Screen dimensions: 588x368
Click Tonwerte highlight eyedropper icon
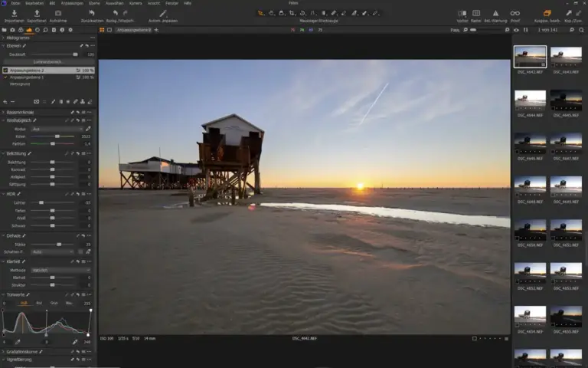click(75, 342)
